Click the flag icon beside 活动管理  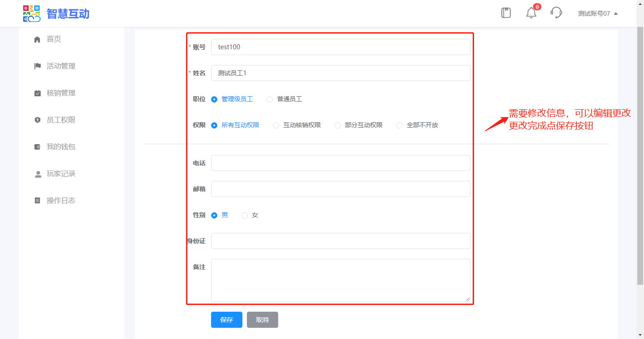[38, 66]
